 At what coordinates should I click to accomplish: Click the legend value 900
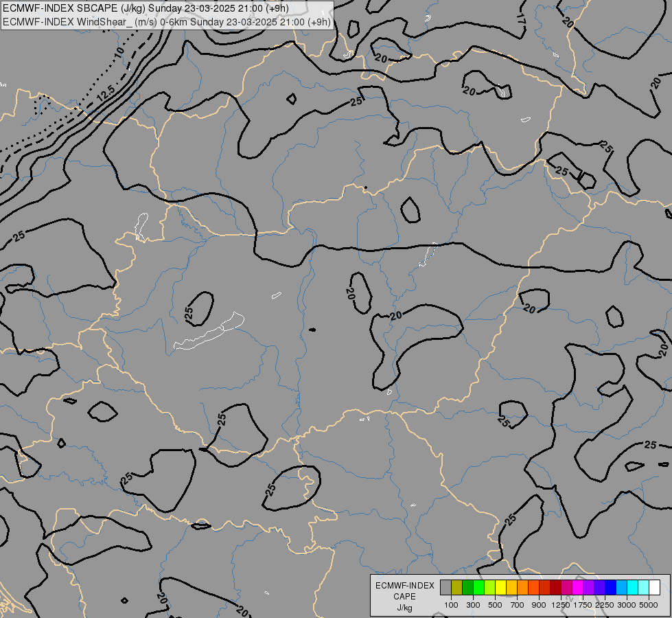pos(539,605)
